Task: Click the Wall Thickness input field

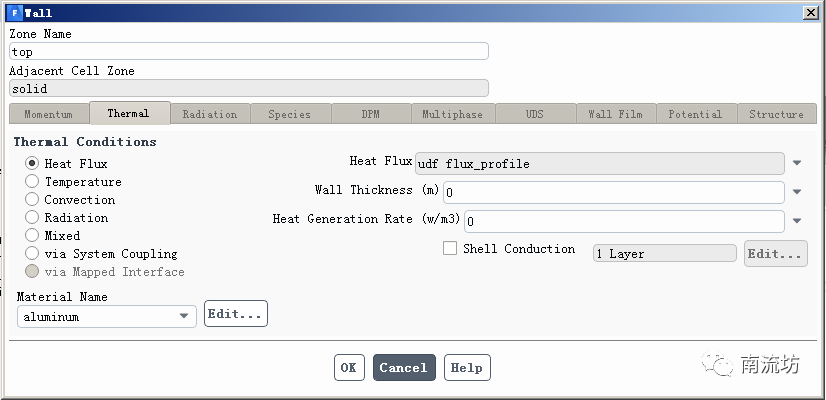Action: (613, 192)
